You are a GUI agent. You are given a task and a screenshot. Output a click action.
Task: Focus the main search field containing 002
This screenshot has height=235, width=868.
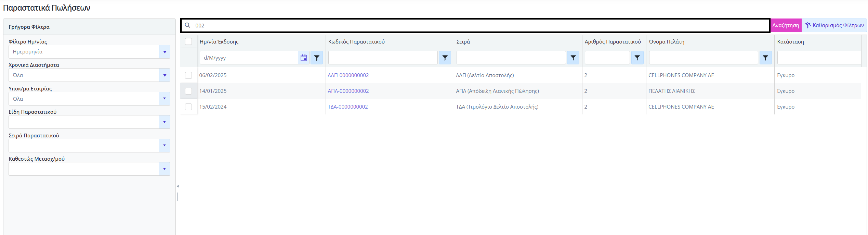(x=475, y=25)
